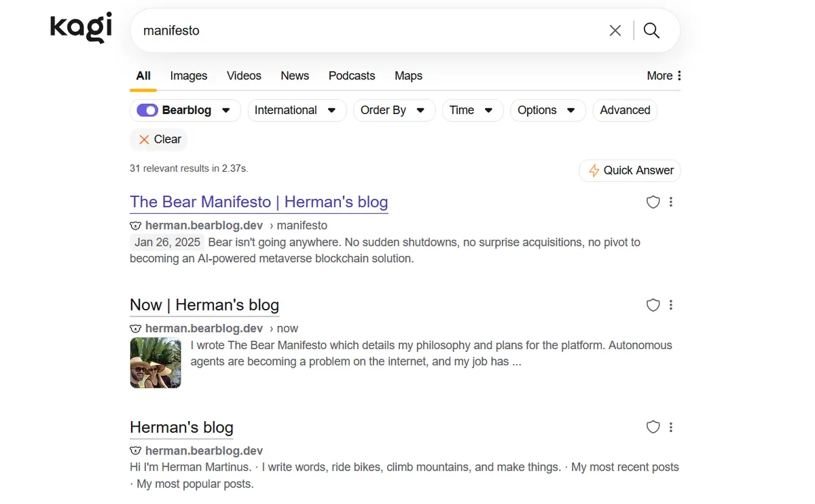Open the Herman's blog homepage result
The image size is (815, 504).
[181, 427]
